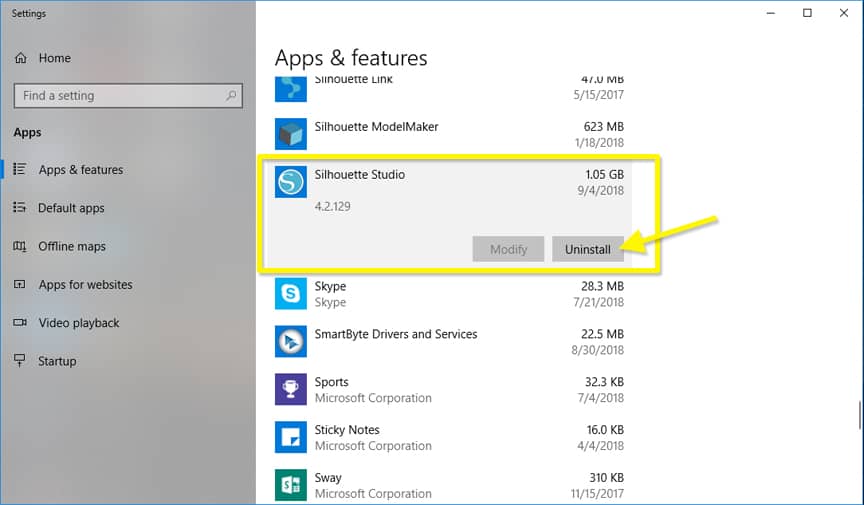Click the Uninstall button
864x505 pixels.
click(588, 249)
